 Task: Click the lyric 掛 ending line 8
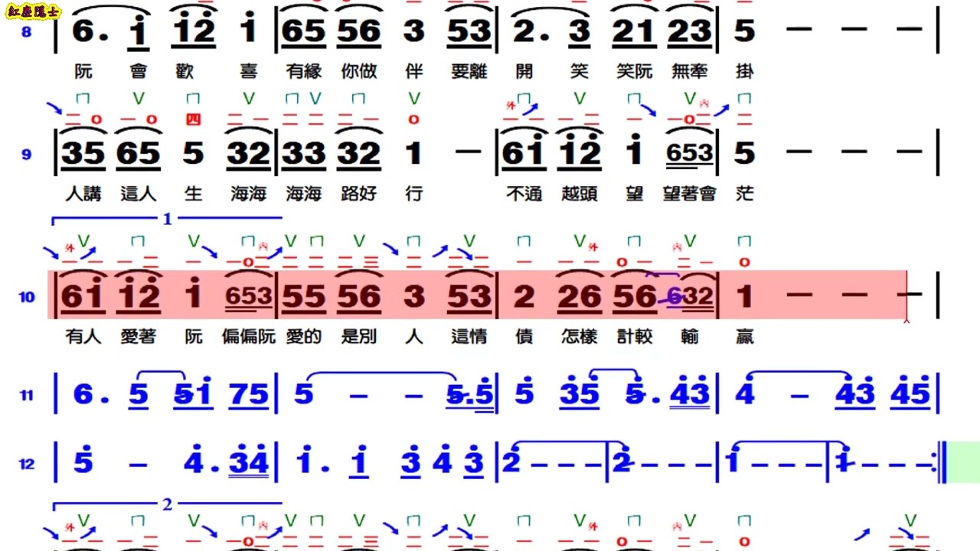pos(745,71)
